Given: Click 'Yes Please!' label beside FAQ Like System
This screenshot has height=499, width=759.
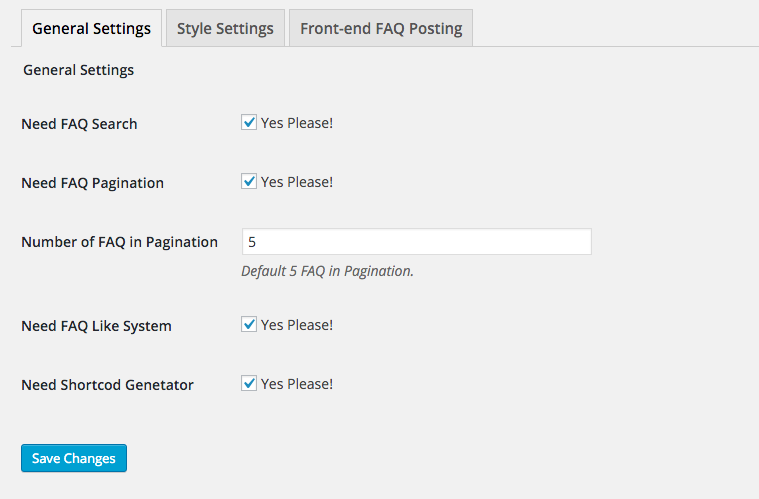Looking at the screenshot, I should pos(297,325).
